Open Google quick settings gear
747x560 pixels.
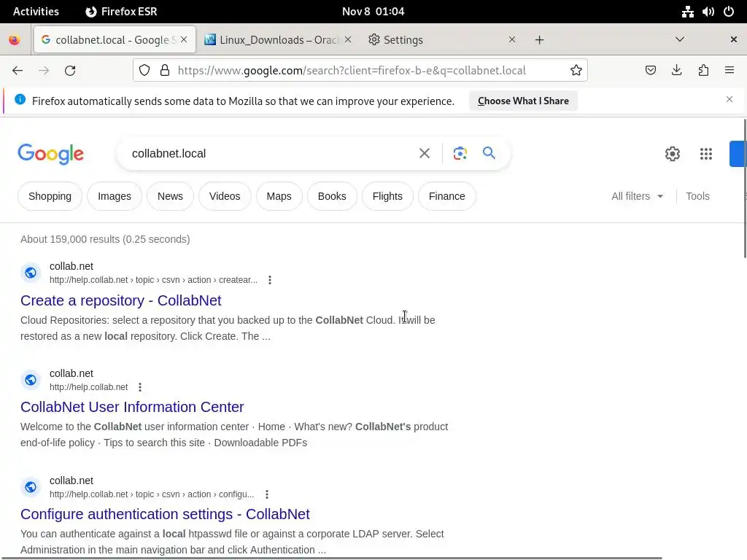672,154
